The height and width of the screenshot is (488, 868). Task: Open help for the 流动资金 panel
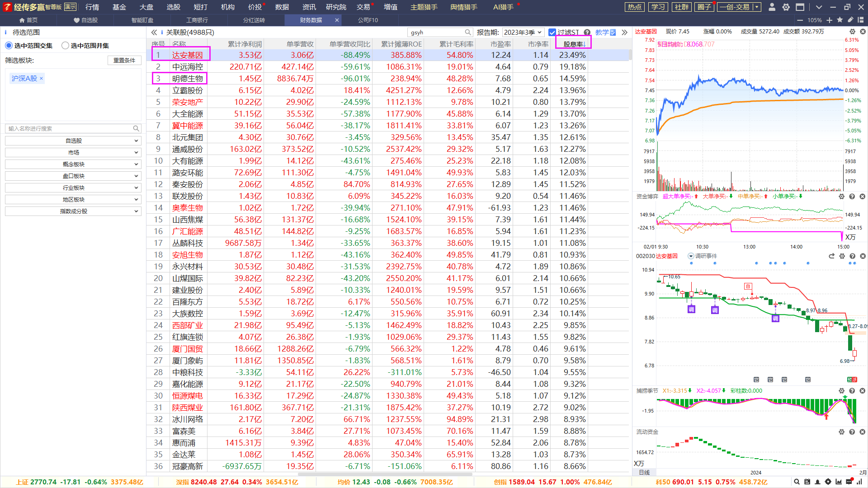click(852, 432)
